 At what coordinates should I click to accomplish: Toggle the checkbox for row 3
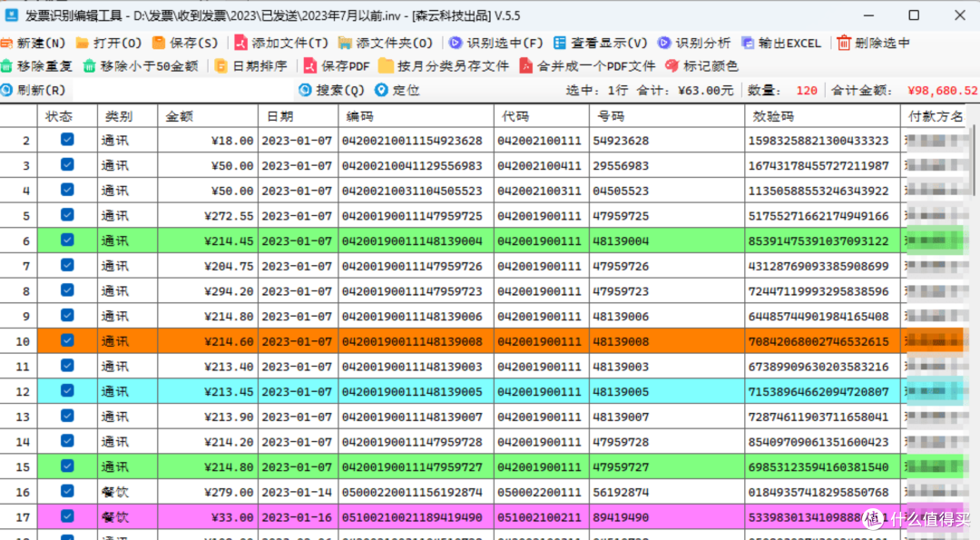pyautogui.click(x=67, y=164)
